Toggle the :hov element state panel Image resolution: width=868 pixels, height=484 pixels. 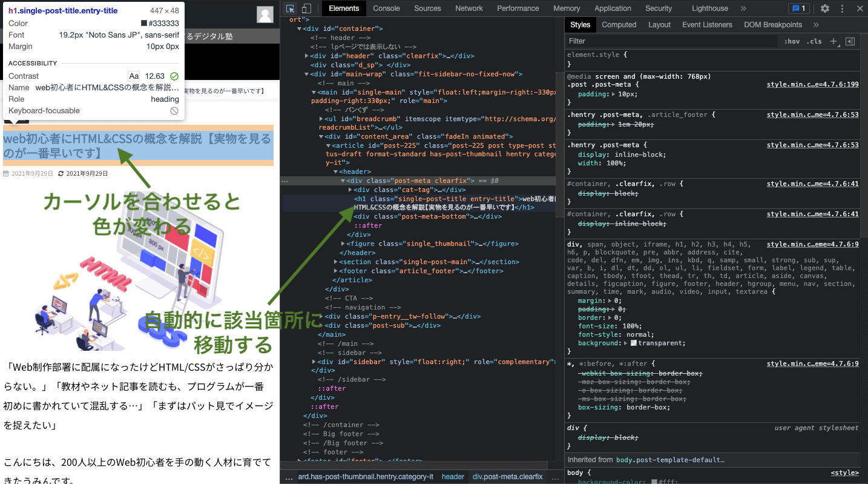[792, 41]
